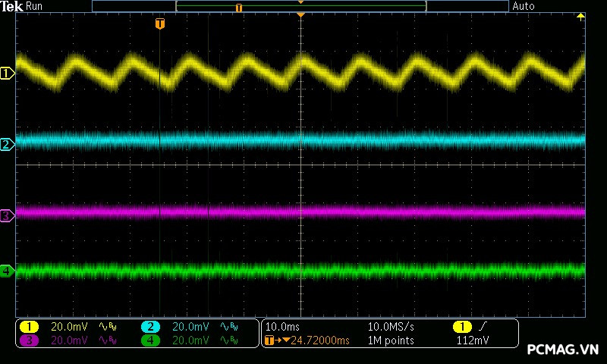The height and width of the screenshot is (364, 607).
Task: Click the orange trigger position T marker on the graticule
Action: point(159,24)
